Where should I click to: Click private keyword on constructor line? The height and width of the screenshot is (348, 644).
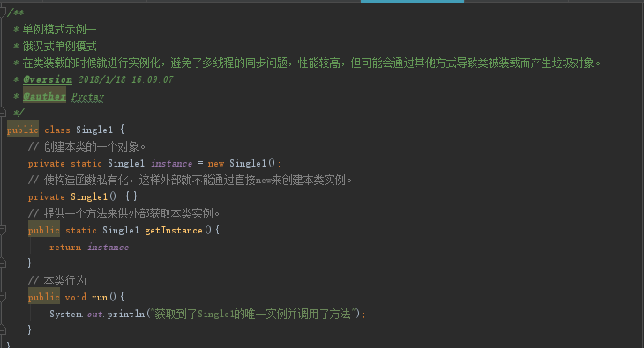46,197
